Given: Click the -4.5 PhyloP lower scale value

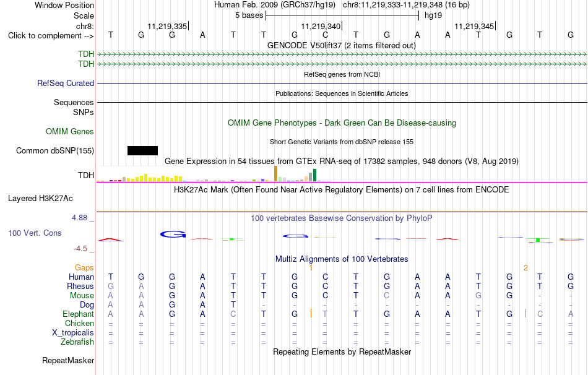Looking at the screenshot, I should (80, 249).
